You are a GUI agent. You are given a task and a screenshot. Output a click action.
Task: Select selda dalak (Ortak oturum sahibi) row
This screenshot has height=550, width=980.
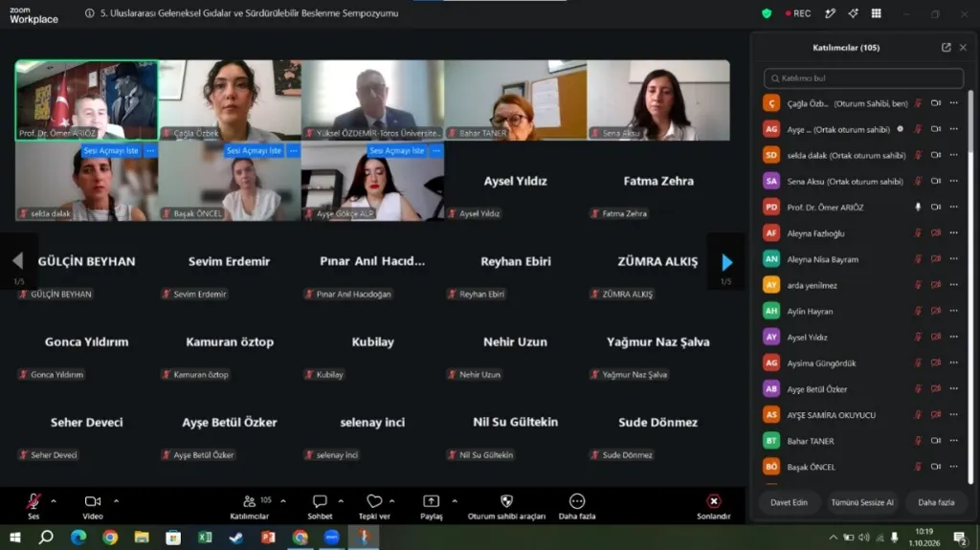862,155
